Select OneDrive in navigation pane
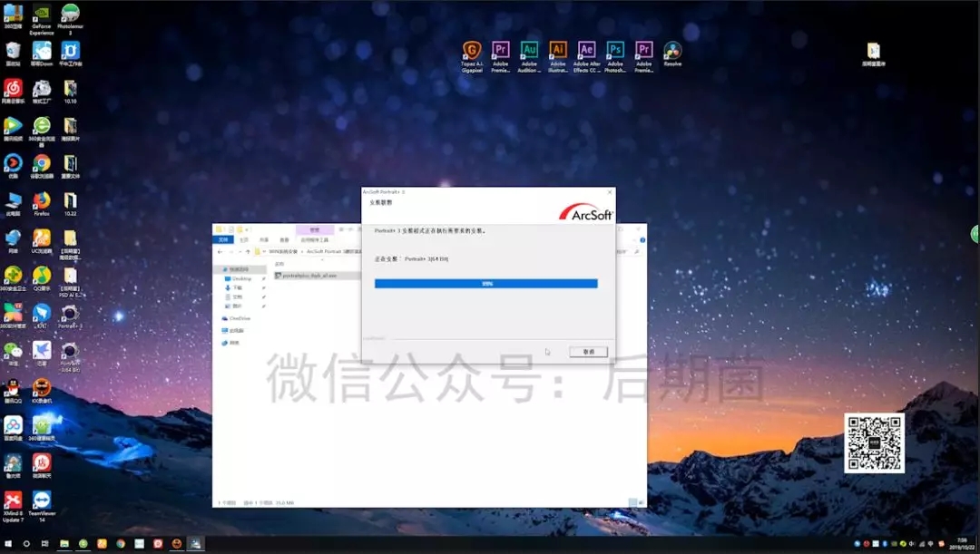This screenshot has width=980, height=554. pos(240,318)
